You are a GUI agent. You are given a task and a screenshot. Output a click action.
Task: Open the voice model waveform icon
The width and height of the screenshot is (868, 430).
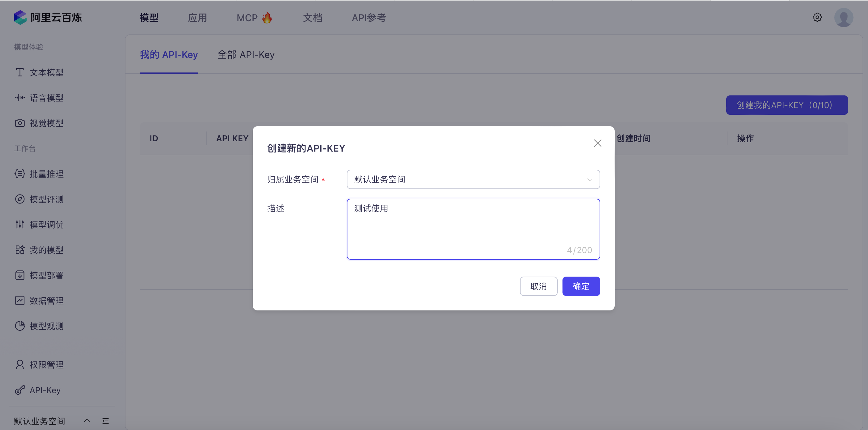click(x=20, y=98)
